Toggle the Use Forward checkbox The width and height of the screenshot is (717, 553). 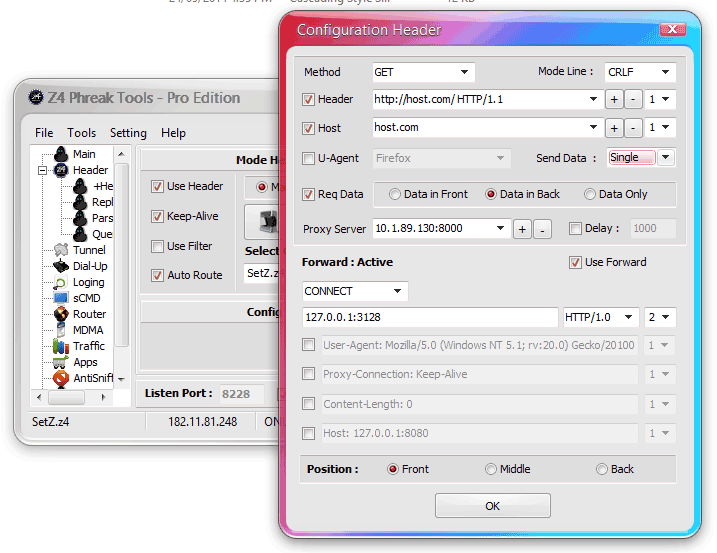(x=575, y=262)
